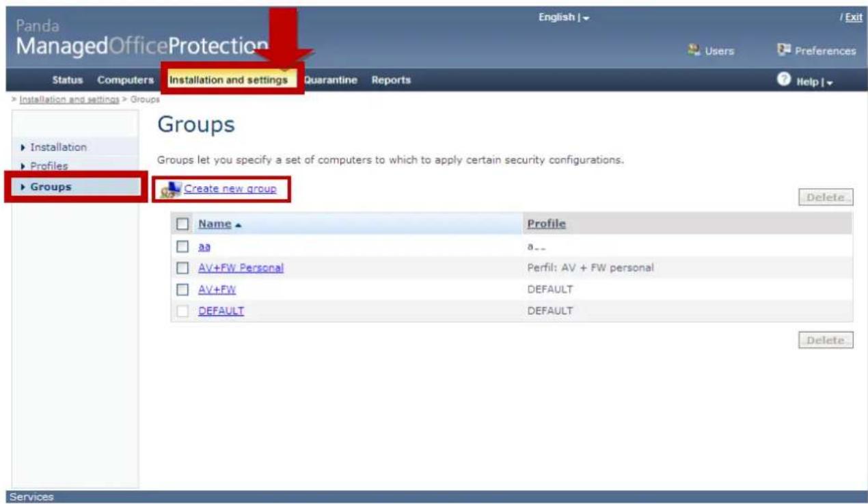Open the AV+FW group link
This screenshot has width=868, height=504.
[217, 289]
